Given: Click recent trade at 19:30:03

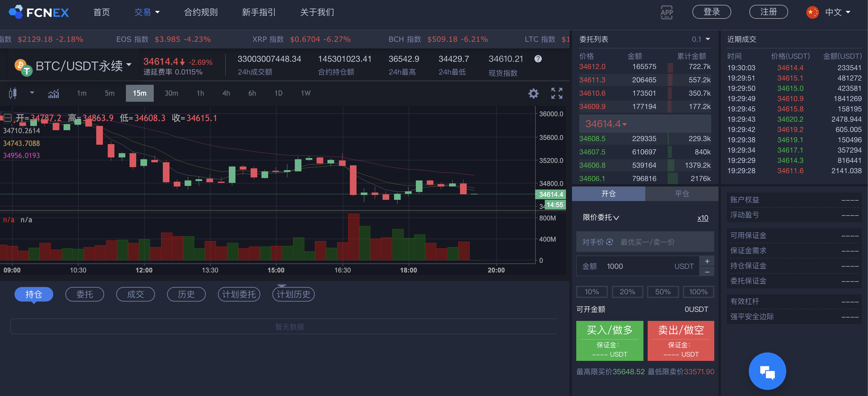Looking at the screenshot, I should pos(794,68).
